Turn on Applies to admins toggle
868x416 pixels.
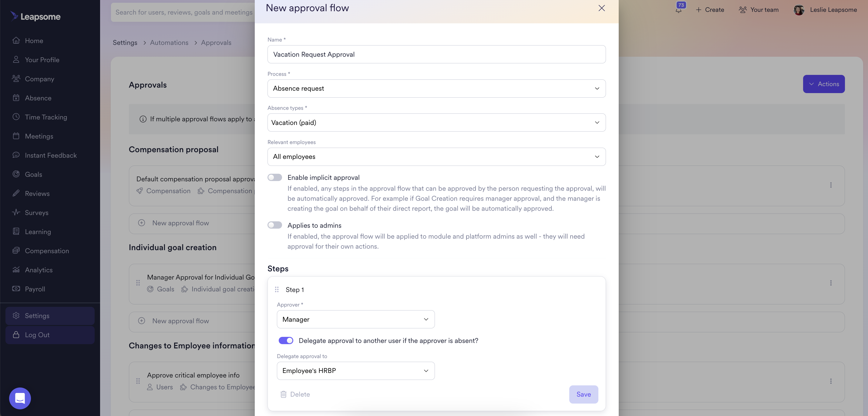tap(274, 225)
